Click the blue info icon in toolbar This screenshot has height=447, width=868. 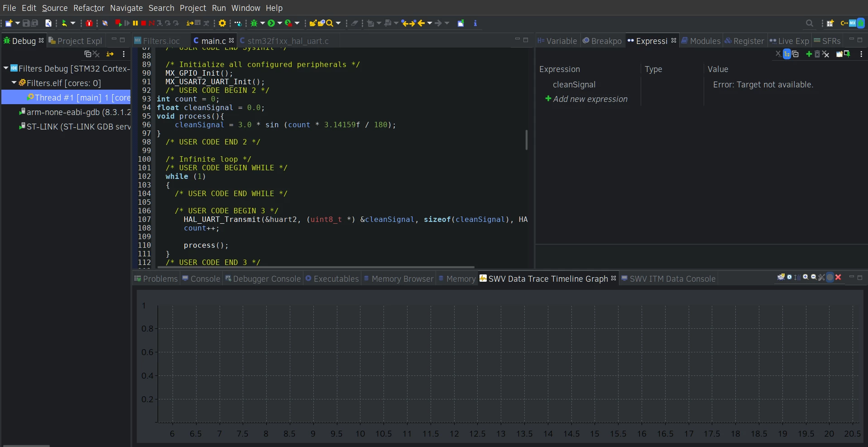click(x=475, y=23)
